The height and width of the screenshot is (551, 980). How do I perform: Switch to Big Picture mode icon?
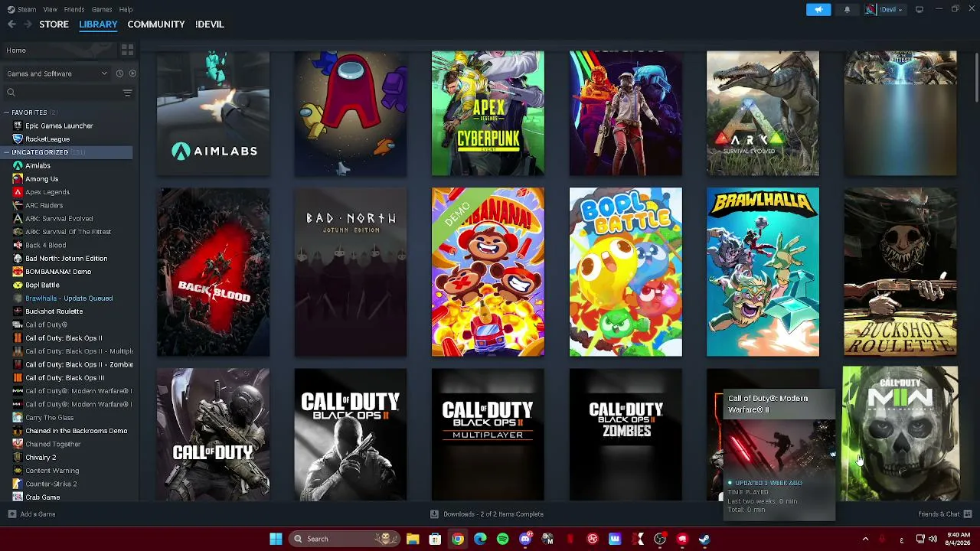coord(919,9)
